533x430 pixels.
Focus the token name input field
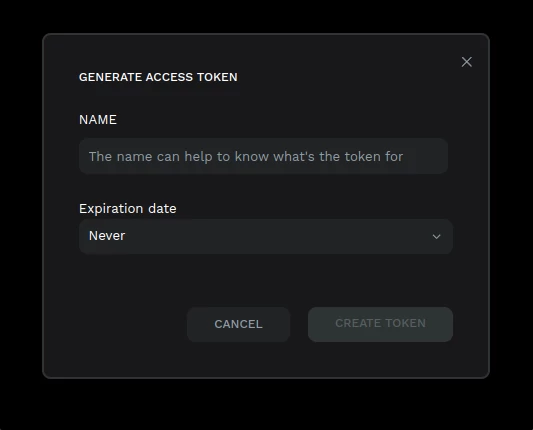coord(263,156)
